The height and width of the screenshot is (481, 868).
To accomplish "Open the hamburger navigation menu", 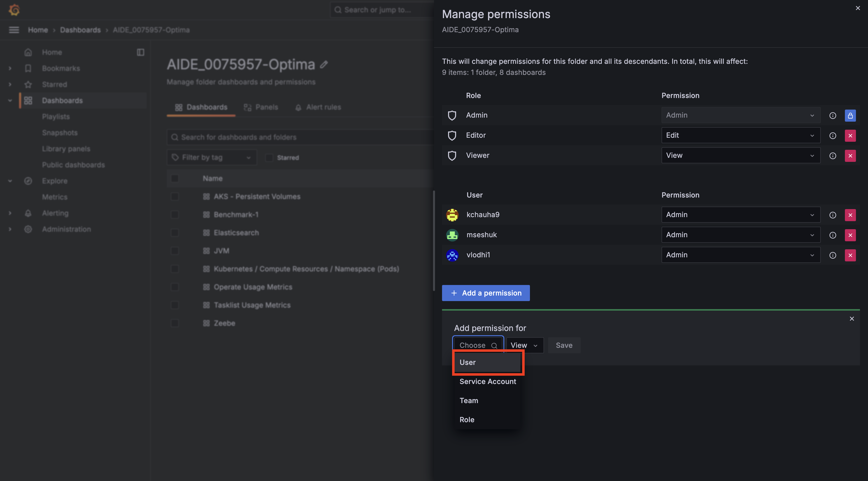I will point(14,30).
